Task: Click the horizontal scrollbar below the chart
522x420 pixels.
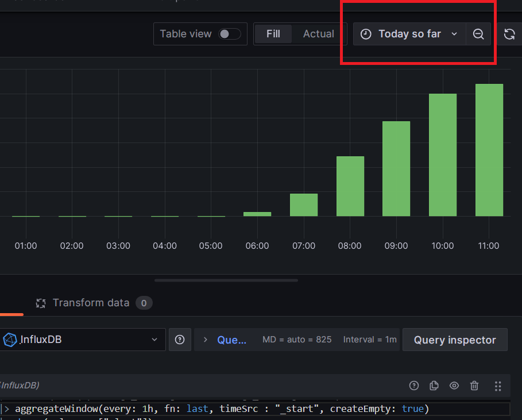Action: [x=226, y=280]
